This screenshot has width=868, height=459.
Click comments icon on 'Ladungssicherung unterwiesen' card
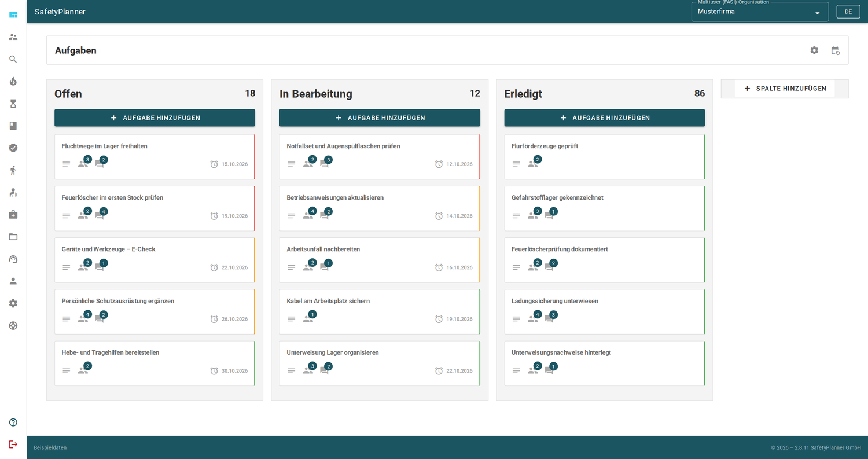[x=549, y=319]
